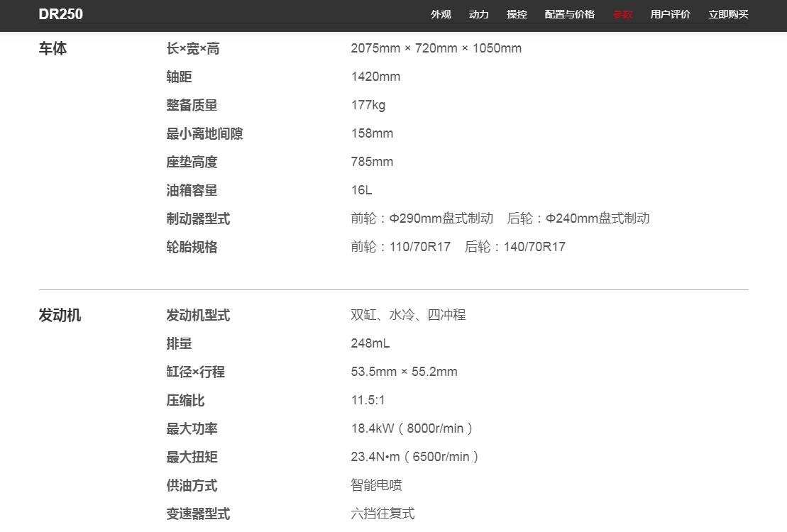Select the 23.4N•m（6500r/min）value
The width and height of the screenshot is (787, 532).
tap(415, 457)
